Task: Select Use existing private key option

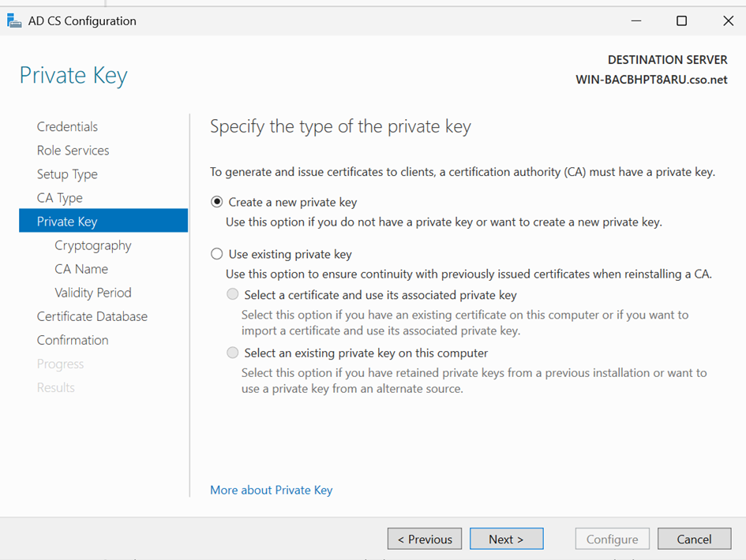Action: tap(217, 254)
